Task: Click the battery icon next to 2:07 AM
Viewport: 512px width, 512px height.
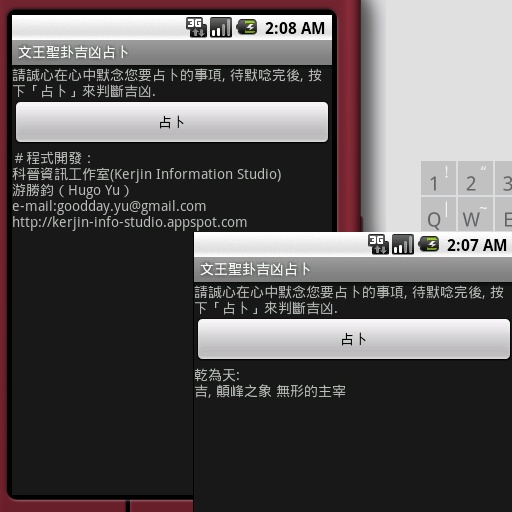Action: [429, 244]
